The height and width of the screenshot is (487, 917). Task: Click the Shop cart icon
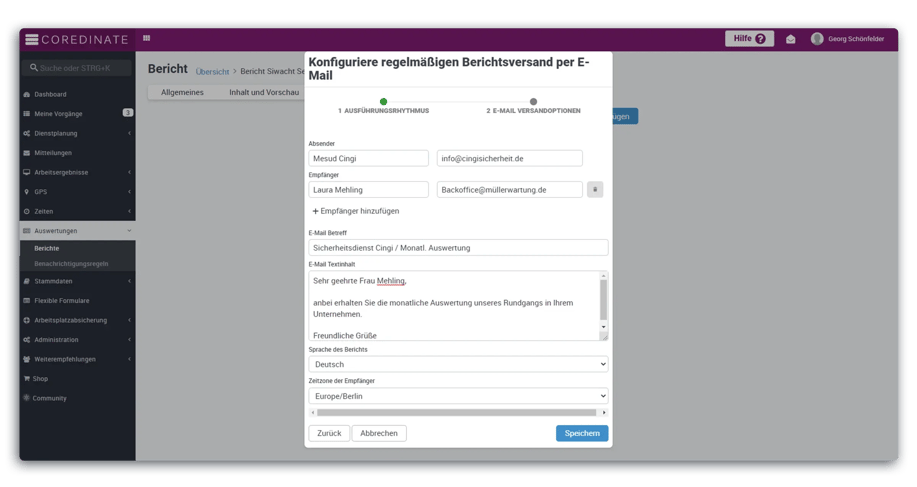(27, 379)
